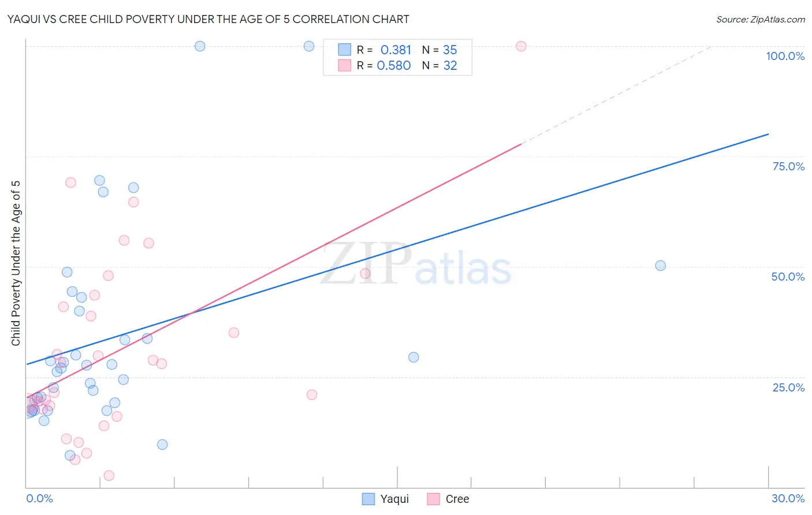812x515 pixels.
Task: Click the Cree pink legend swatch at bottom
Action: 434,499
